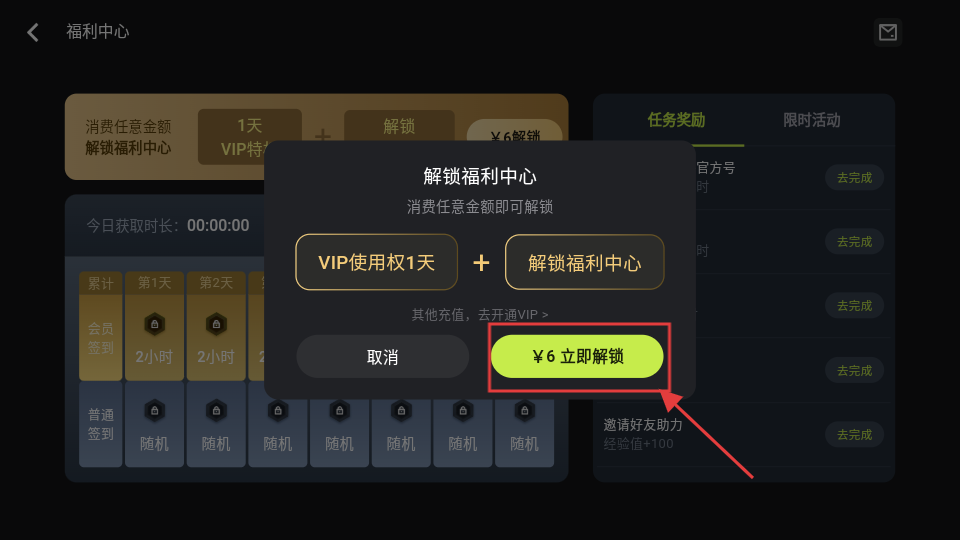Click ¥6 立即解锁 green button
The height and width of the screenshot is (540, 960).
point(577,356)
